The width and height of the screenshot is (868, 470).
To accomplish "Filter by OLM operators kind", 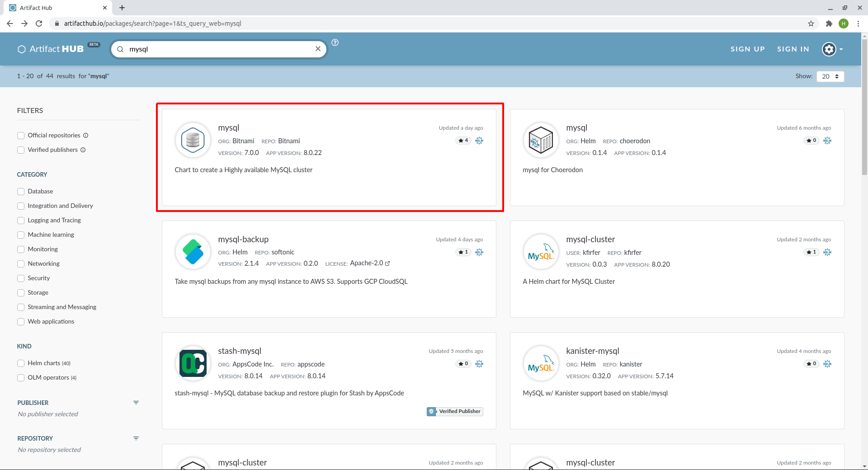I will pos(21,378).
